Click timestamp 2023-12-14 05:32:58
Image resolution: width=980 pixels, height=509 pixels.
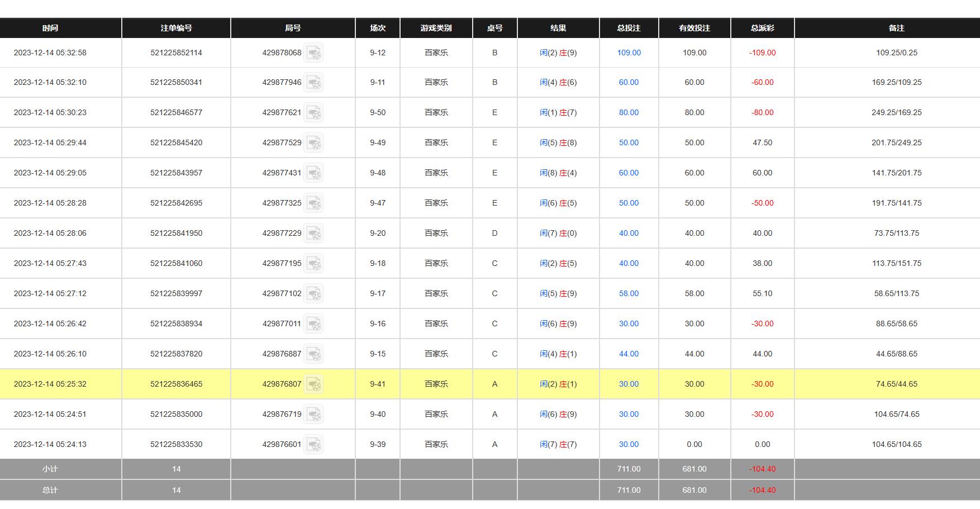tap(50, 53)
